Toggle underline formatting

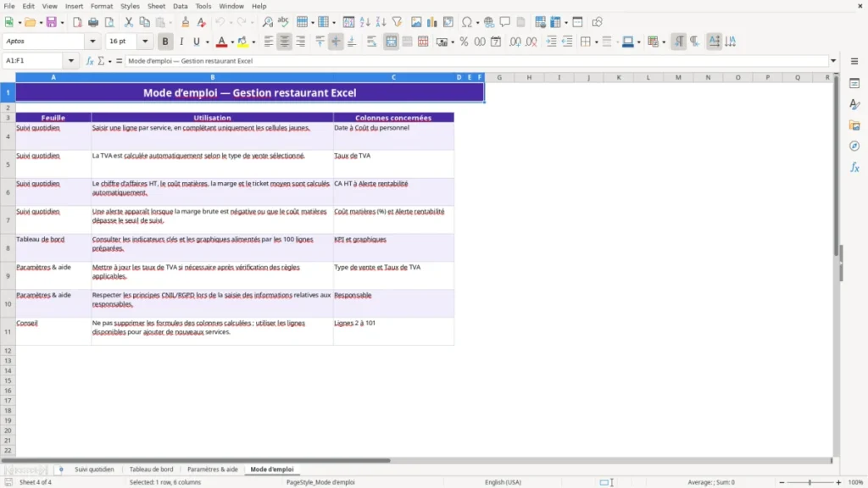tap(197, 42)
